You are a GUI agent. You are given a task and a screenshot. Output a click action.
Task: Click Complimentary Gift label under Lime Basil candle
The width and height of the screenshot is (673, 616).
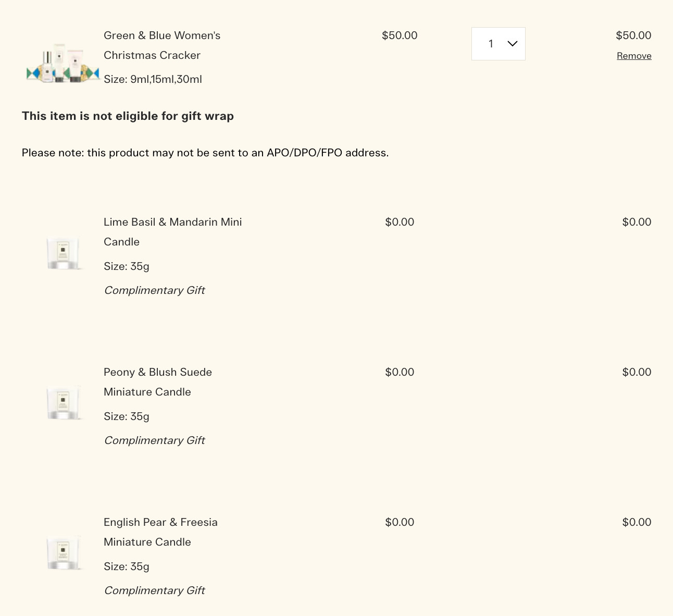tap(154, 290)
